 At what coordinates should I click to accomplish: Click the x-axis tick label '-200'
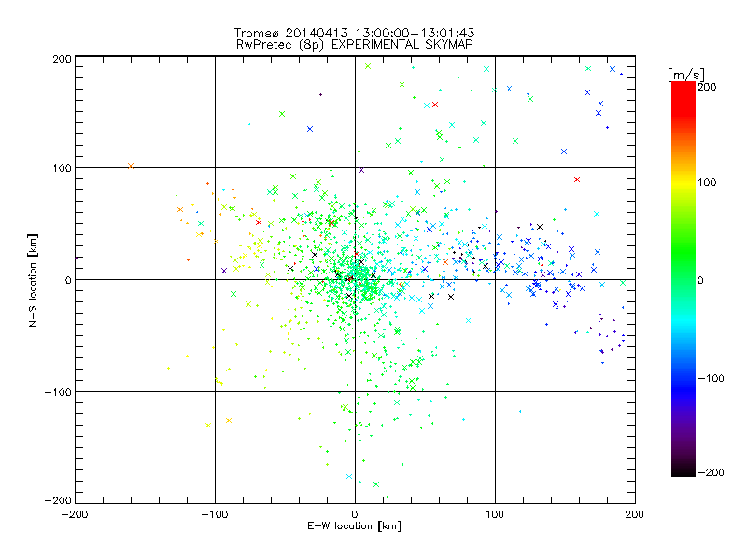click(x=75, y=514)
